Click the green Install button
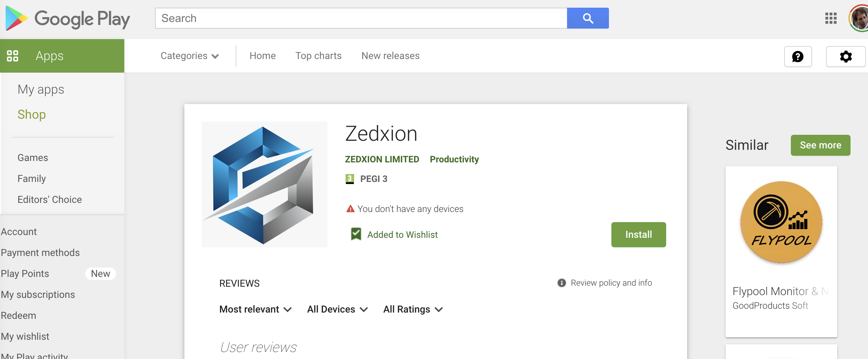 (639, 235)
